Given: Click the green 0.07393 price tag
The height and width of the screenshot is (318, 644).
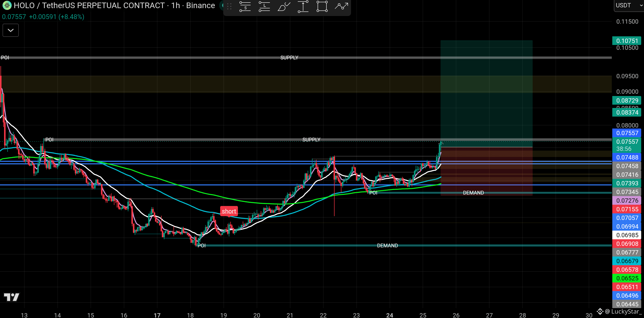Looking at the screenshot, I should [x=627, y=183].
